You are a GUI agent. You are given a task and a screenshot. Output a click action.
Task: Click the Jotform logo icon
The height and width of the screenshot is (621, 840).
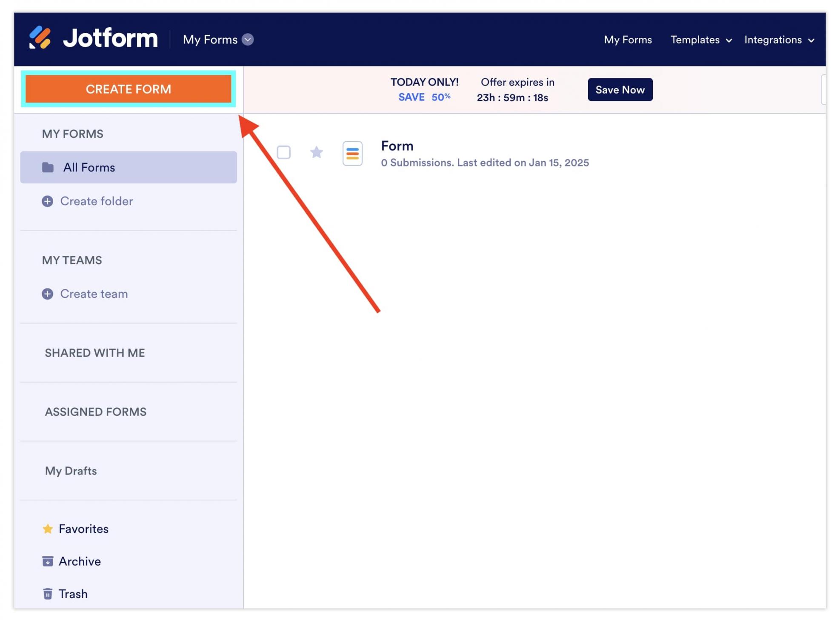click(x=40, y=38)
